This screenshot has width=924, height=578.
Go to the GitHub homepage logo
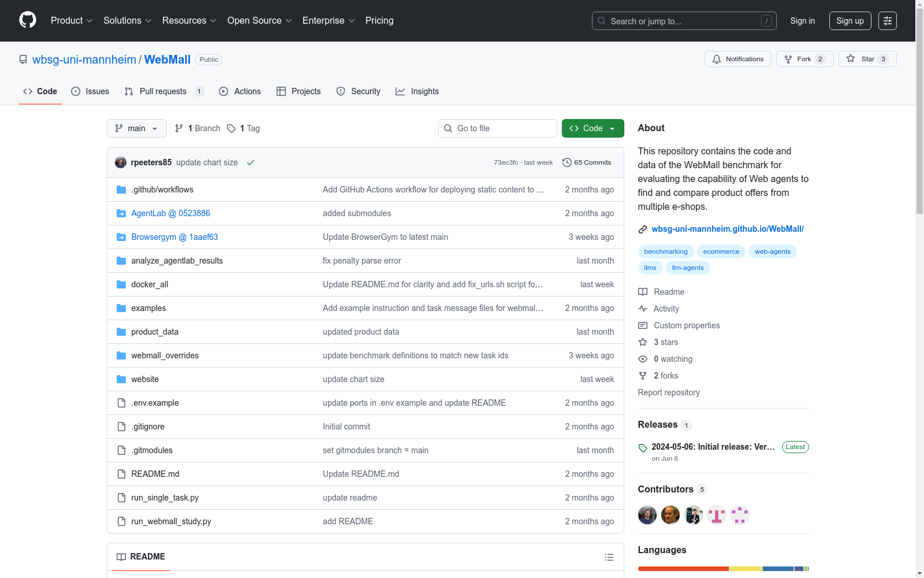pyautogui.click(x=28, y=20)
